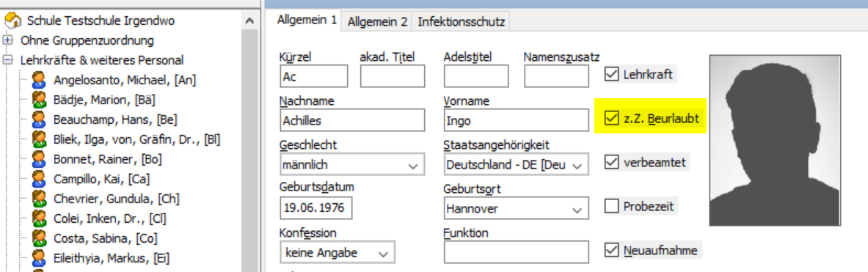This screenshot has height=272, width=868.
Task: Click person icon beside Colei, Inken, Dr.
Action: (x=39, y=218)
